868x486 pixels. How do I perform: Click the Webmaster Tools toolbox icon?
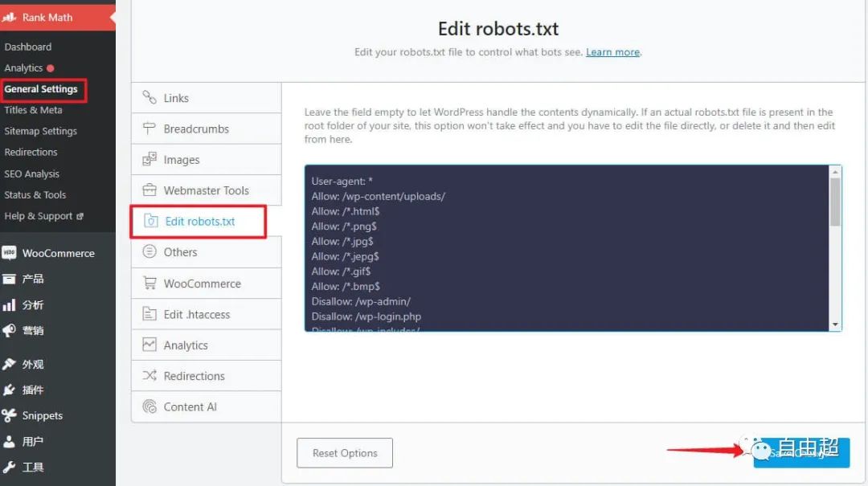coord(149,190)
